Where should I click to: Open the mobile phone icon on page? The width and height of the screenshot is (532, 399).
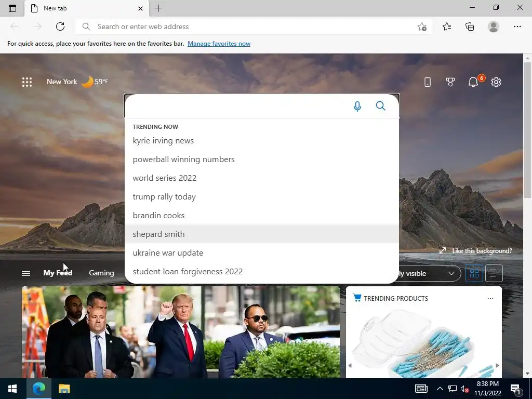coord(428,82)
